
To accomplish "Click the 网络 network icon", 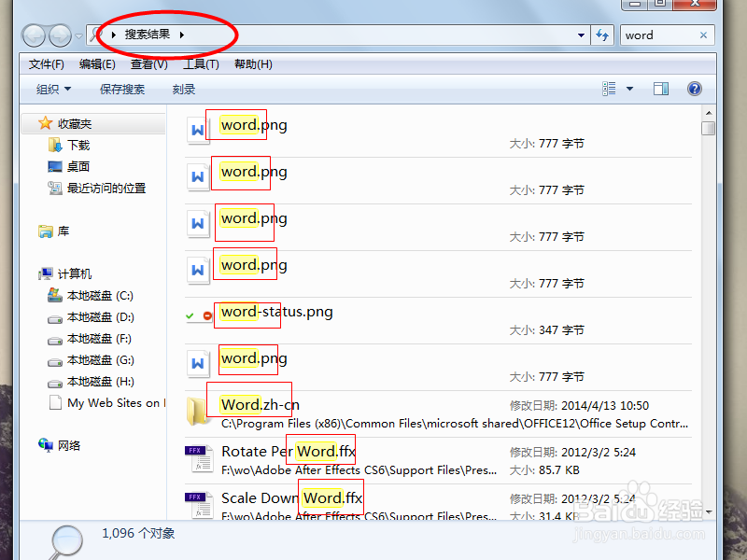I will [46, 445].
